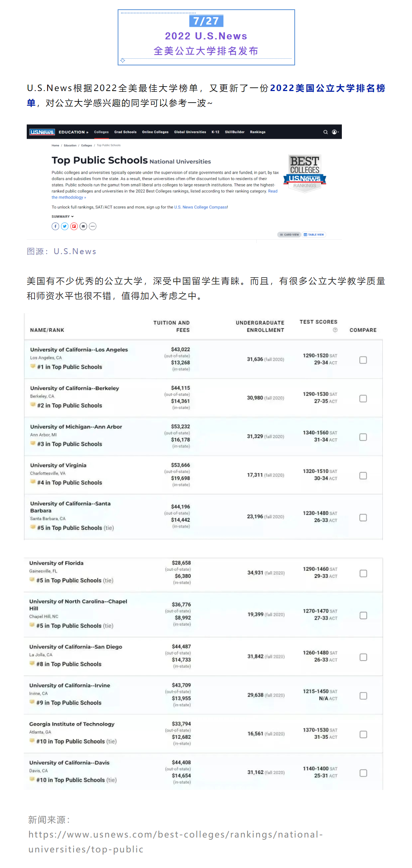
Task: Open University of California--San Diego link
Action: (x=76, y=647)
